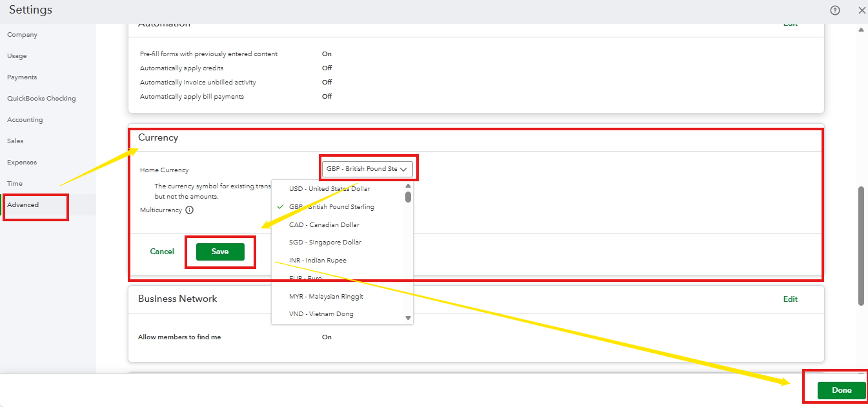Image resolution: width=868 pixels, height=407 pixels.
Task: Switch to the Sales tab
Action: (x=14, y=141)
